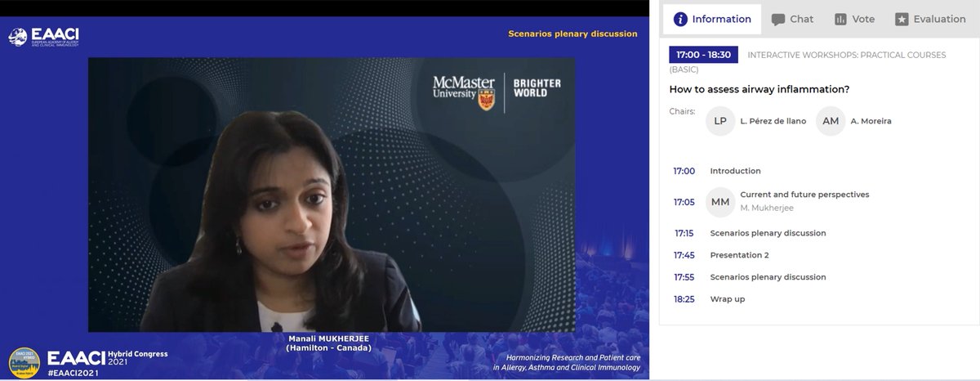Click the Brighter World text in video
980x381 pixels.
(536, 88)
